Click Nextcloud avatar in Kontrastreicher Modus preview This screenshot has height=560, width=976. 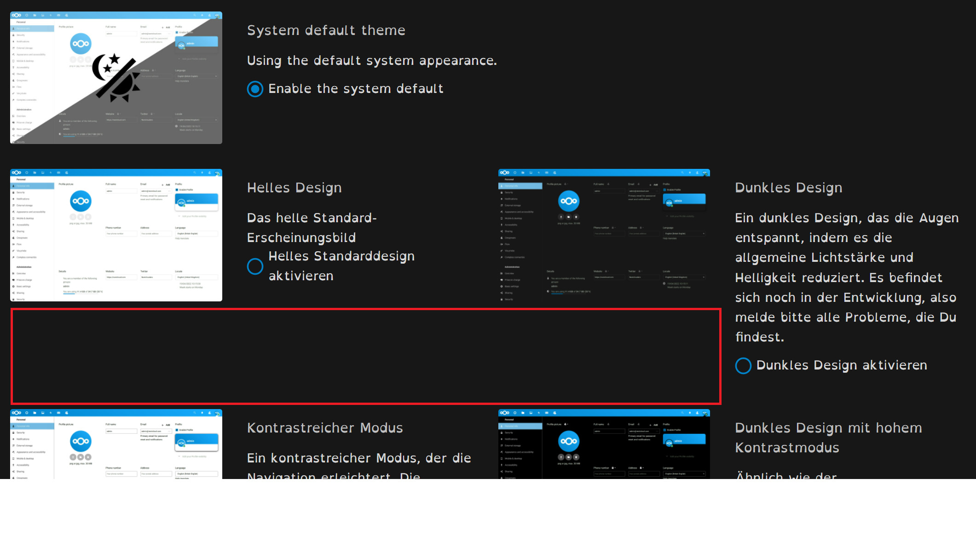(x=81, y=441)
